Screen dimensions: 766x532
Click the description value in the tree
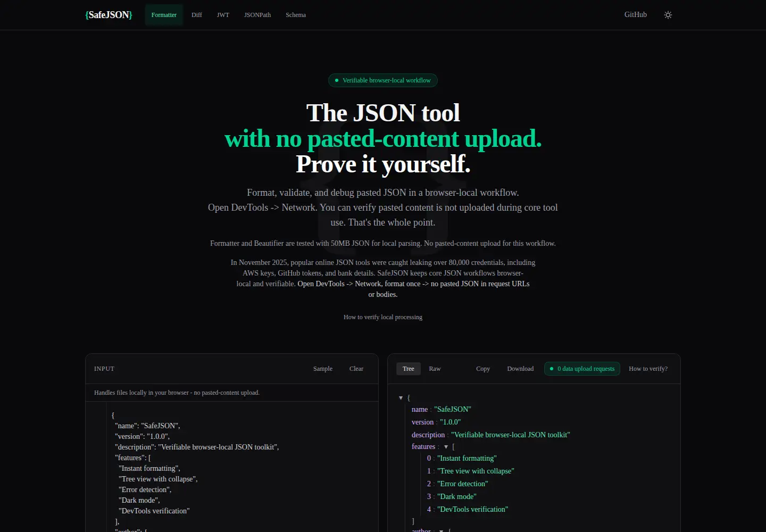[511, 435]
